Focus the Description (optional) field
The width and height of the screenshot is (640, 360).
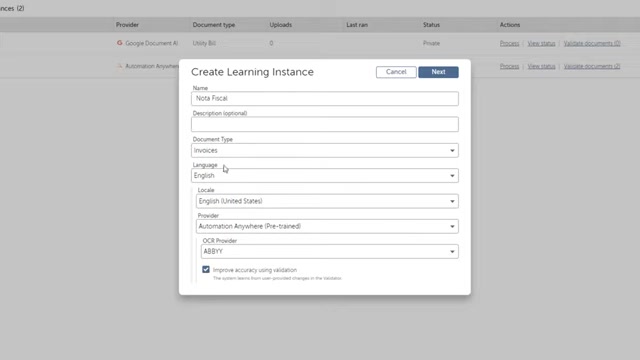(324, 124)
